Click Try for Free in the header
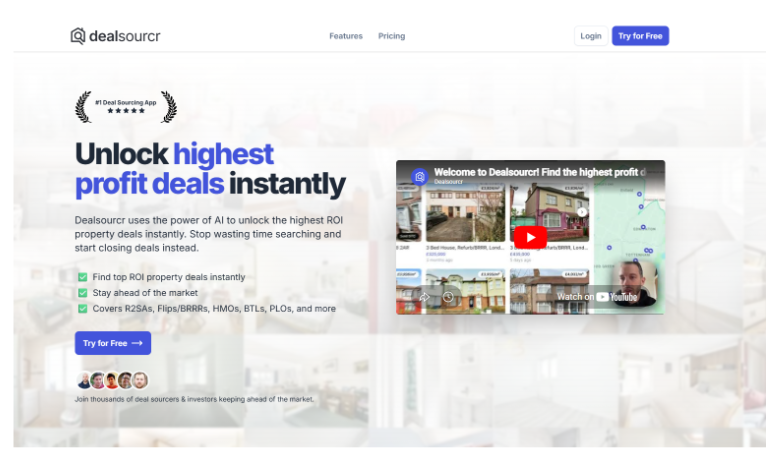The image size is (776, 451). pos(640,36)
